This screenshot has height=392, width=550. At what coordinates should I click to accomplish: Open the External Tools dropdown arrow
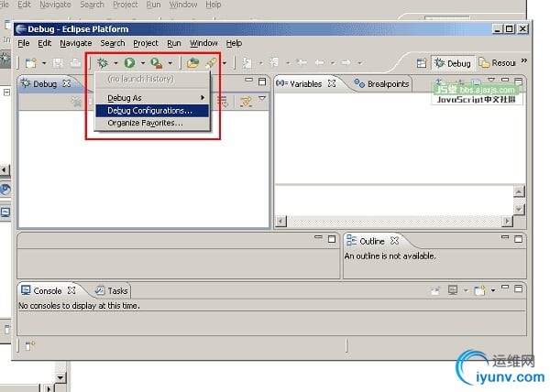[x=170, y=63]
